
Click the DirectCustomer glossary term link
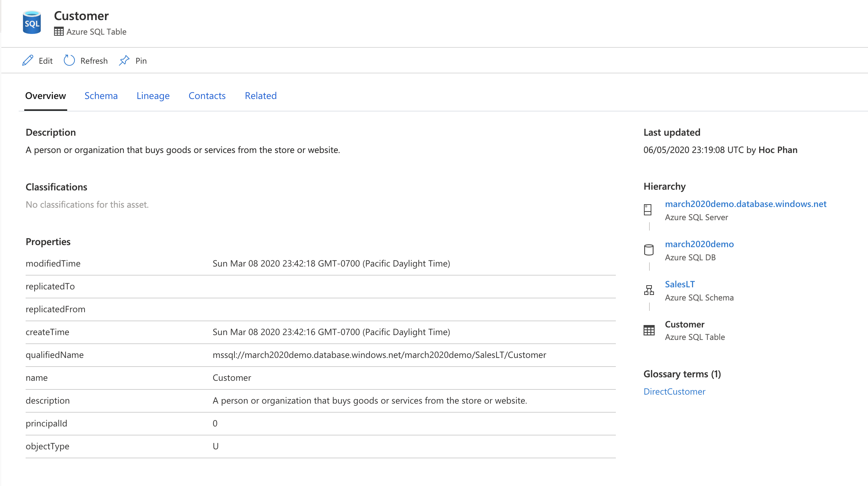[x=674, y=391]
